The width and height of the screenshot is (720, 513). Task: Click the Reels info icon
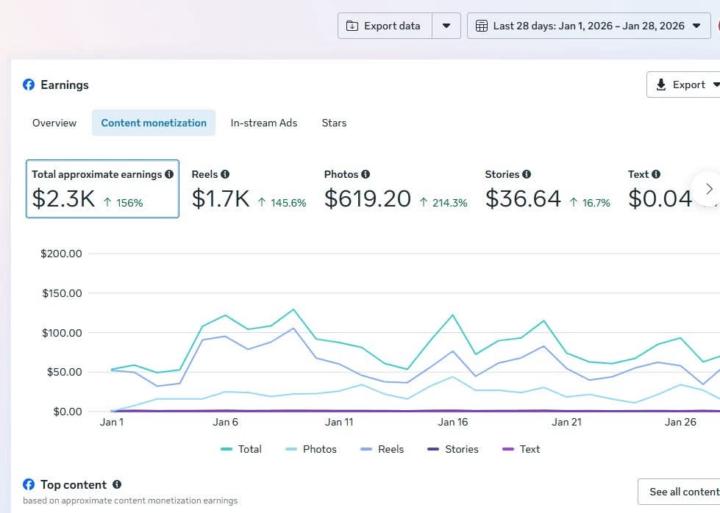coord(225,174)
